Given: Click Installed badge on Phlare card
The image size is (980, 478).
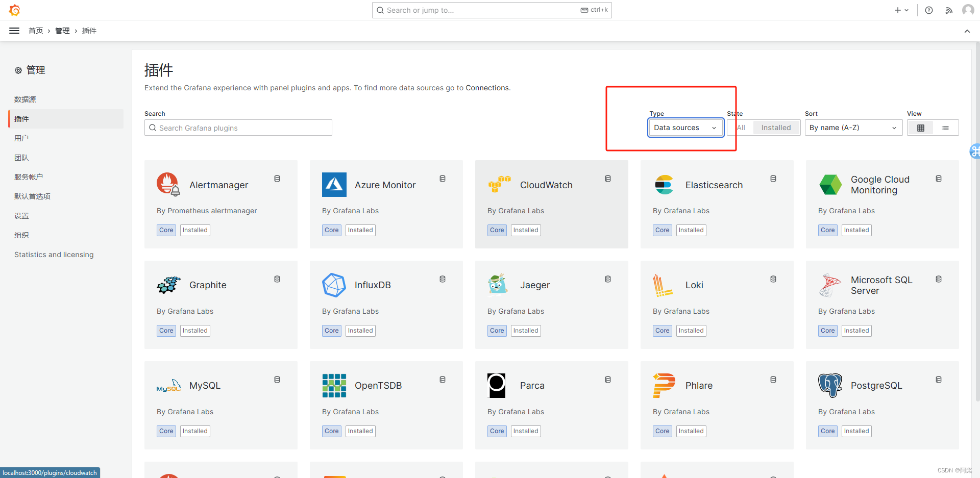Looking at the screenshot, I should pyautogui.click(x=691, y=431).
